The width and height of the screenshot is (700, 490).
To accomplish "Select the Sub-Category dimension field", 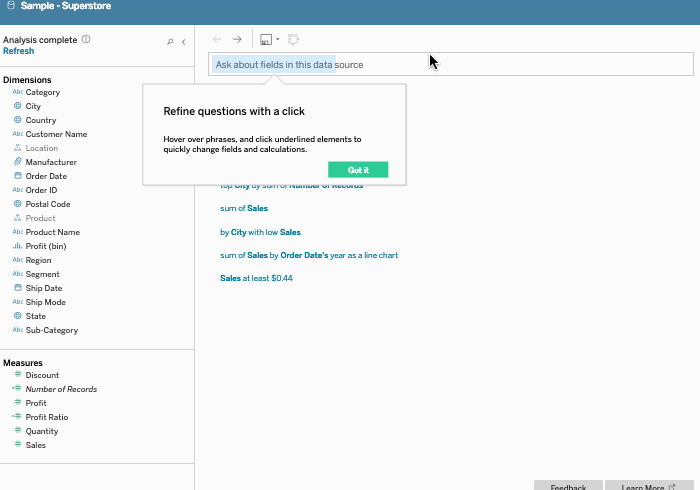I will 51,330.
